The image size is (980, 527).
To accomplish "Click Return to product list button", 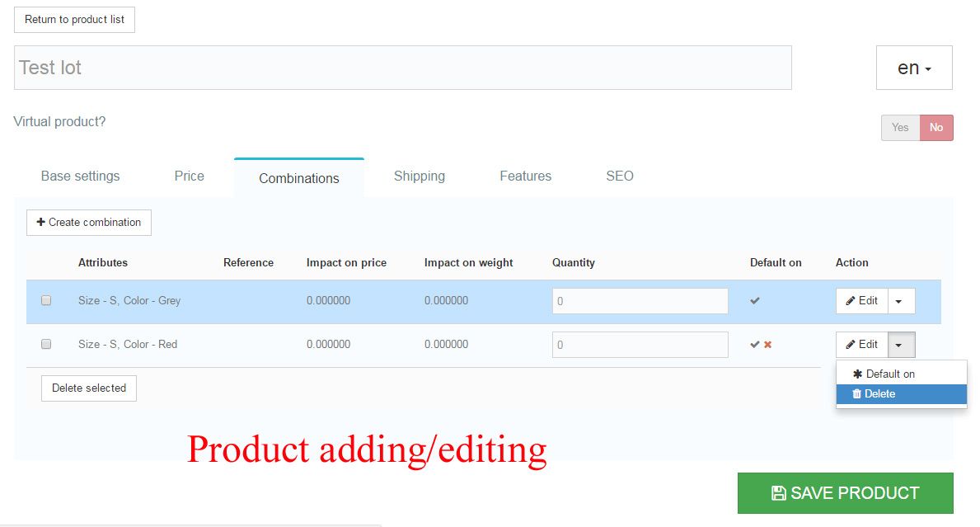I will click(74, 20).
